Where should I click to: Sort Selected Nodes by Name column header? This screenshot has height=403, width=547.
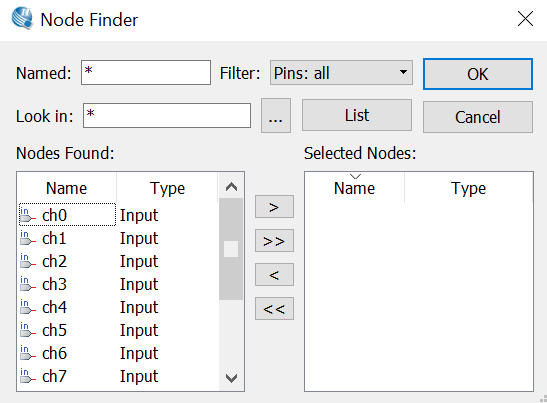click(354, 188)
